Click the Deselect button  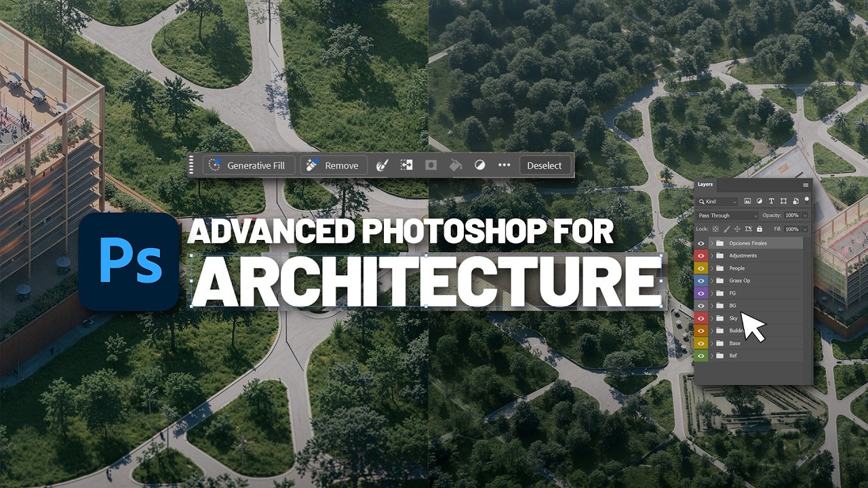[x=545, y=165]
